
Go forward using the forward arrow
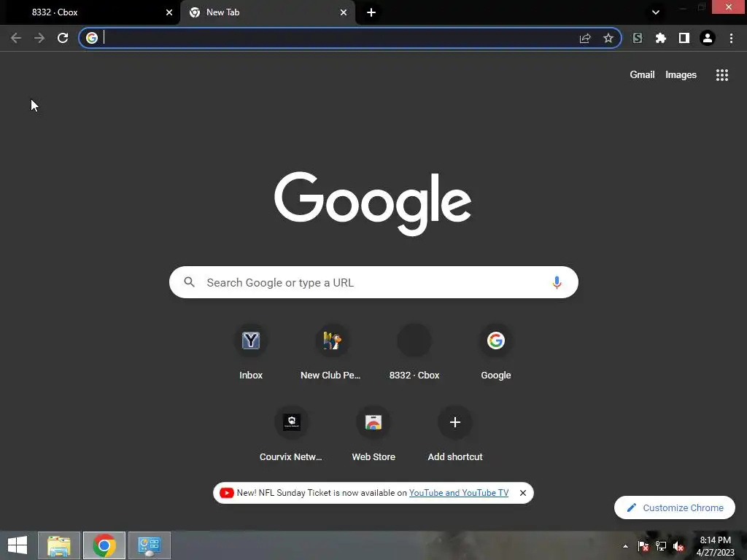[x=39, y=38]
